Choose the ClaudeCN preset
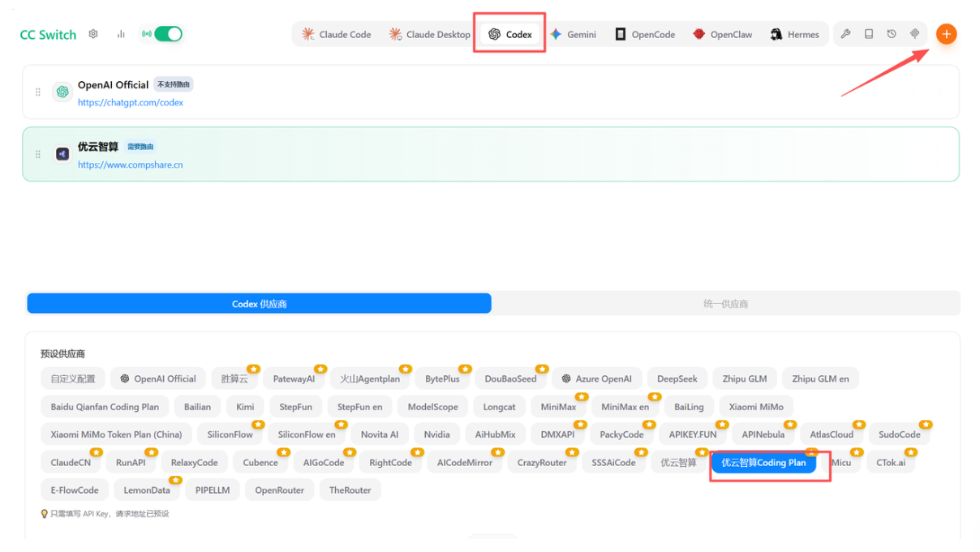This screenshot has height=552, width=980. pyautogui.click(x=71, y=463)
